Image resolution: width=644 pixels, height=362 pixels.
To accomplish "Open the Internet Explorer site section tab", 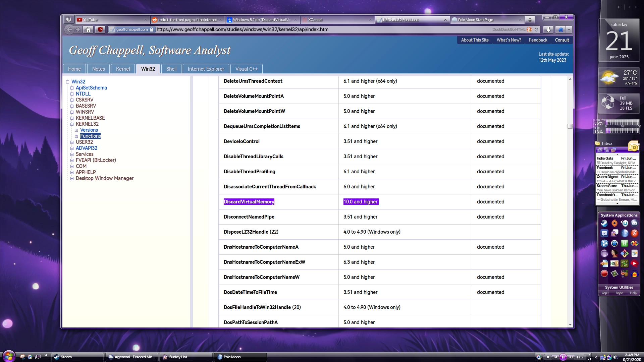I will 206,69.
